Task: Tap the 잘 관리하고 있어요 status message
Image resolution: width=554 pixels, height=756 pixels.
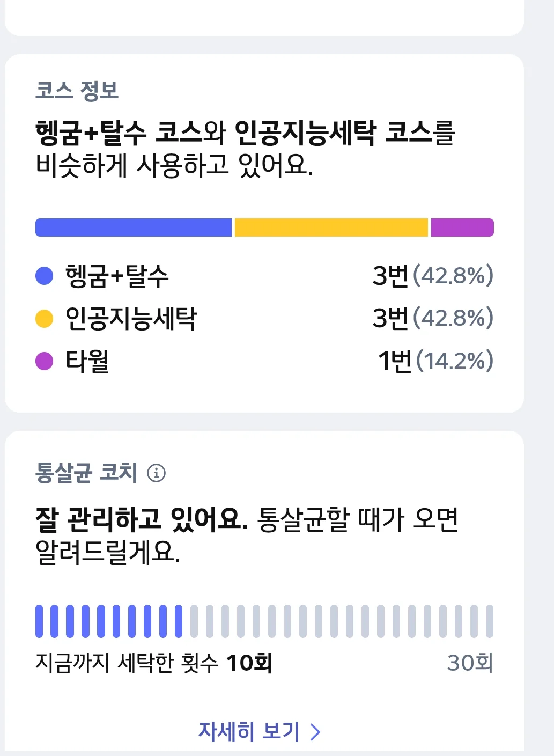Action: (142, 519)
